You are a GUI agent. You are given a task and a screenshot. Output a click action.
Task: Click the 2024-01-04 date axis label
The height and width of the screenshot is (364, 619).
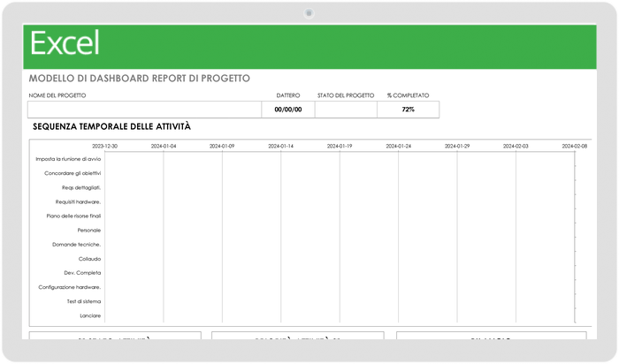tap(164, 146)
